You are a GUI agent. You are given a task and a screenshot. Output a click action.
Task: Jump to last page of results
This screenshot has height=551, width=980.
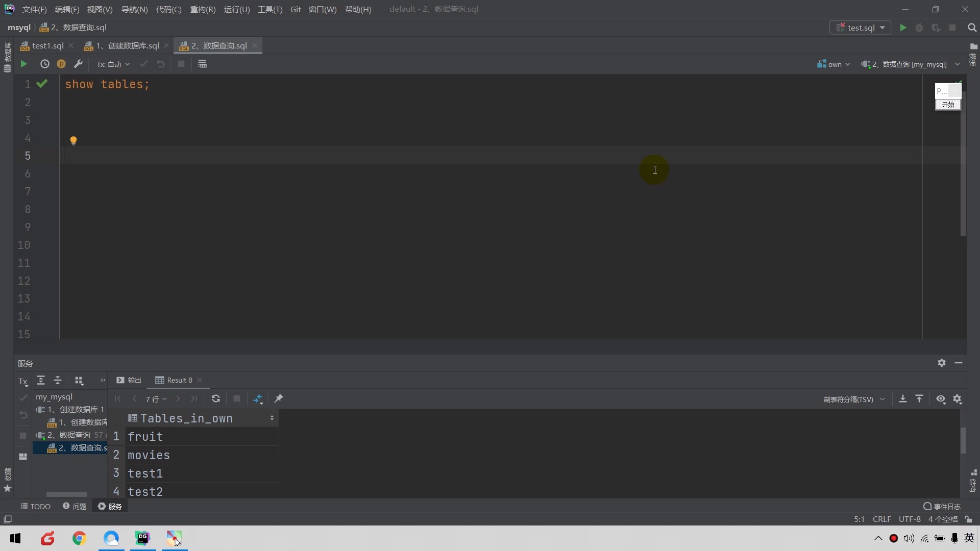tap(194, 399)
